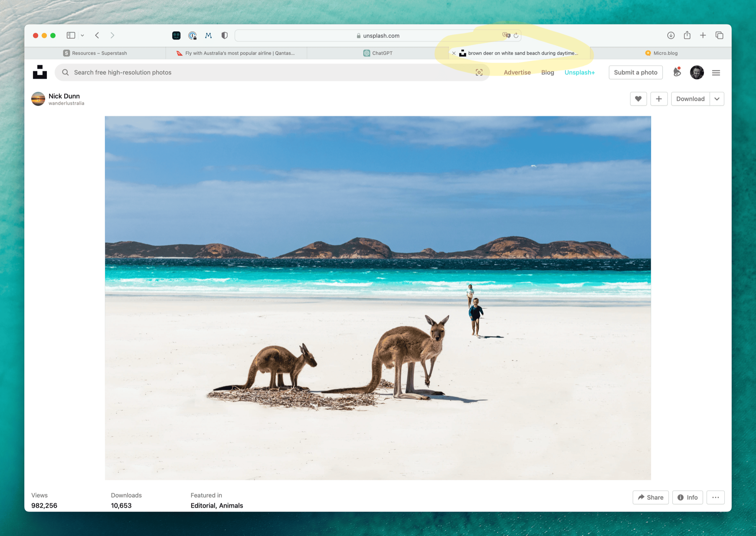This screenshot has height=536, width=756.
Task: Like the photo with heart icon
Action: [x=638, y=99]
